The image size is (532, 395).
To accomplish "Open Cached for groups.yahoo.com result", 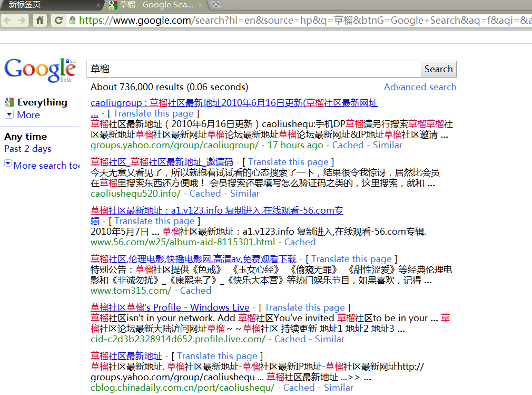I will (x=348, y=145).
